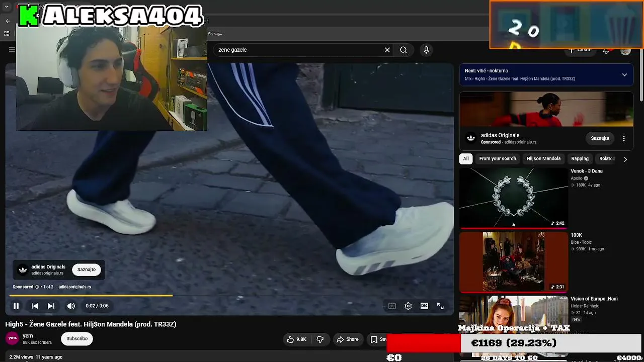Mute the player volume
644x362 pixels.
[71, 306]
